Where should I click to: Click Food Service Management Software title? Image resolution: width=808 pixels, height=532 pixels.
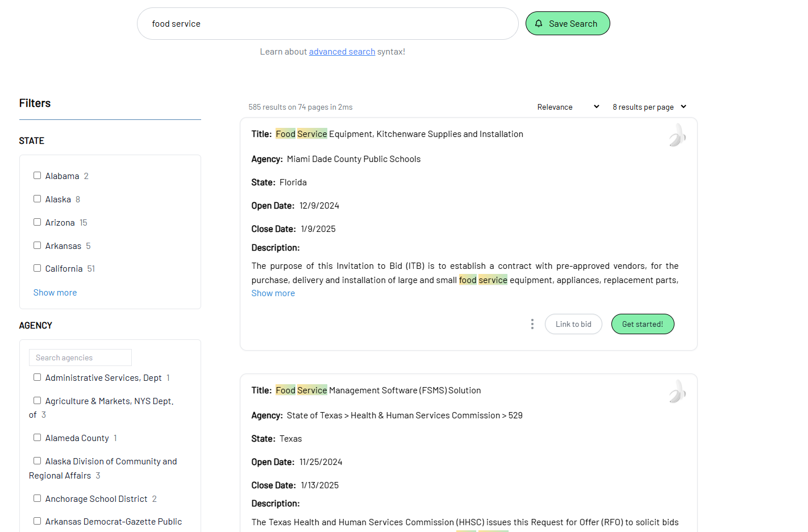pos(378,390)
